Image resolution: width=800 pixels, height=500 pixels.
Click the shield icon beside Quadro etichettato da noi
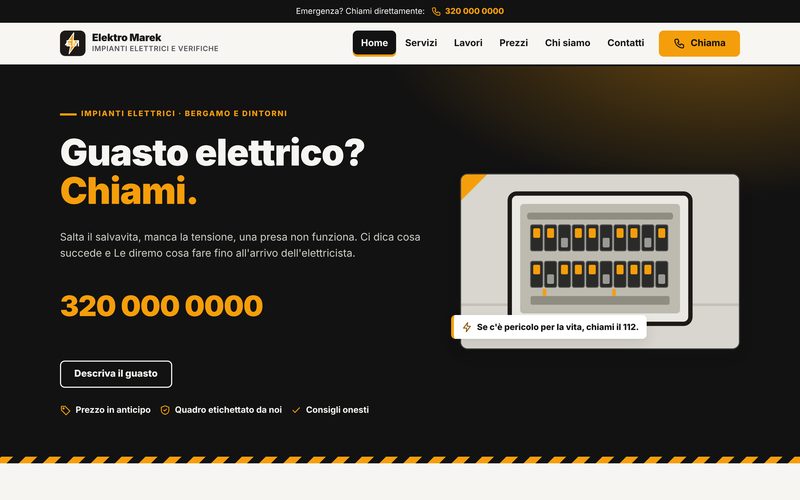point(165,410)
